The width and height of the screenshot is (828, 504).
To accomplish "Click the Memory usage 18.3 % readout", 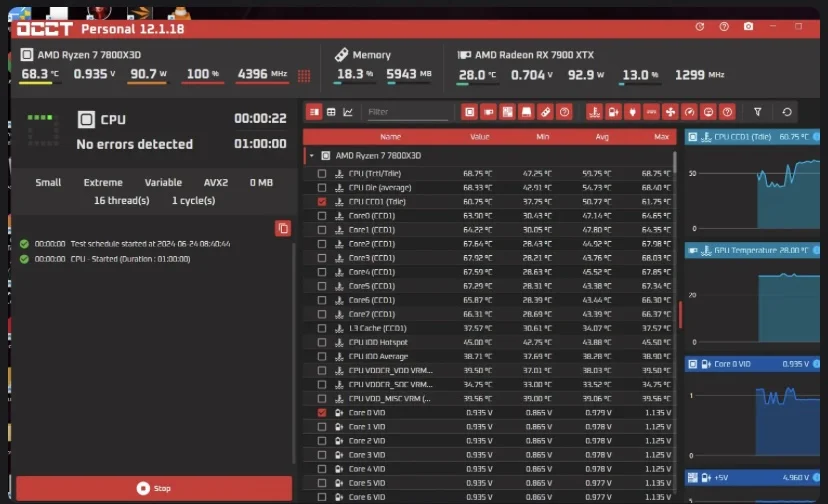I will (x=355, y=74).
